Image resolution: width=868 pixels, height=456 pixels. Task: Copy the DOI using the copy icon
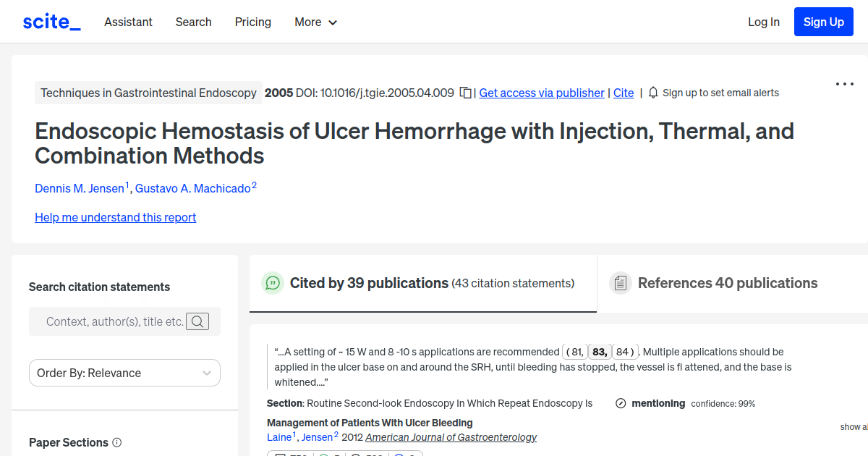(464, 93)
